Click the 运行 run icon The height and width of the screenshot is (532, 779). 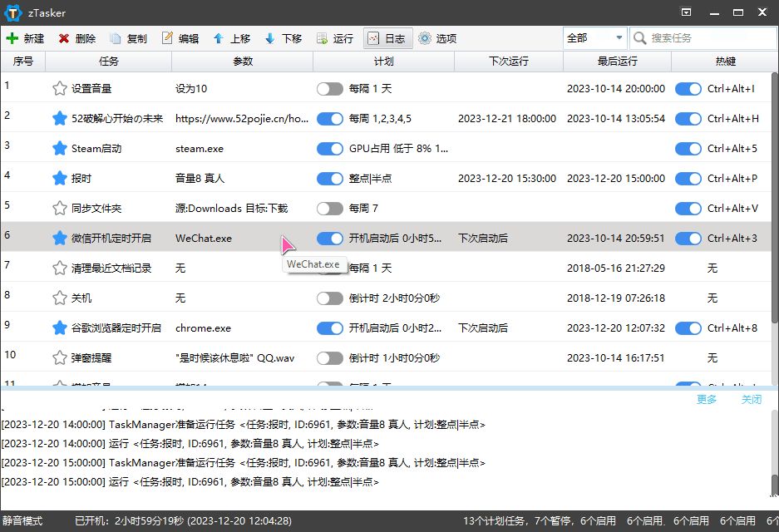(x=322, y=38)
